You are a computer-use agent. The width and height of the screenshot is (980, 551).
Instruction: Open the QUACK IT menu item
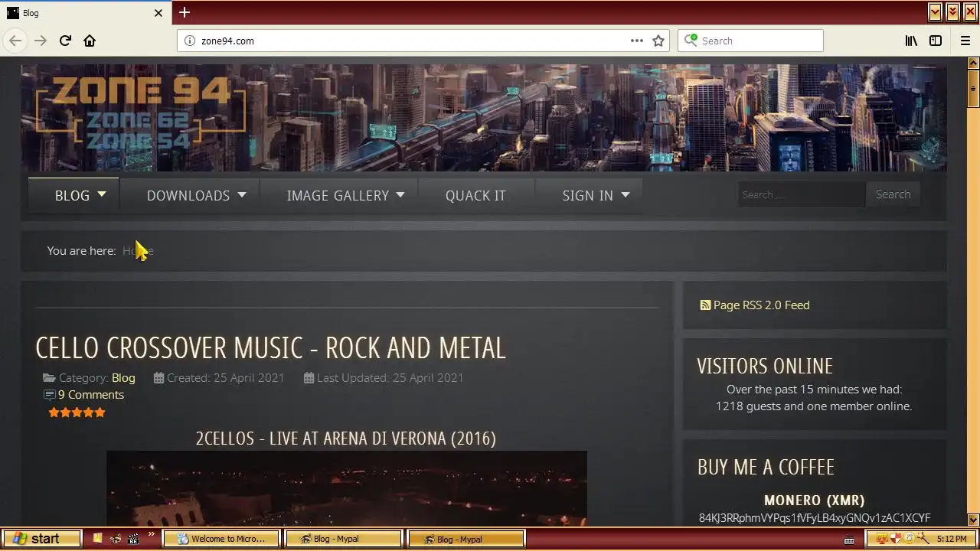click(x=475, y=196)
